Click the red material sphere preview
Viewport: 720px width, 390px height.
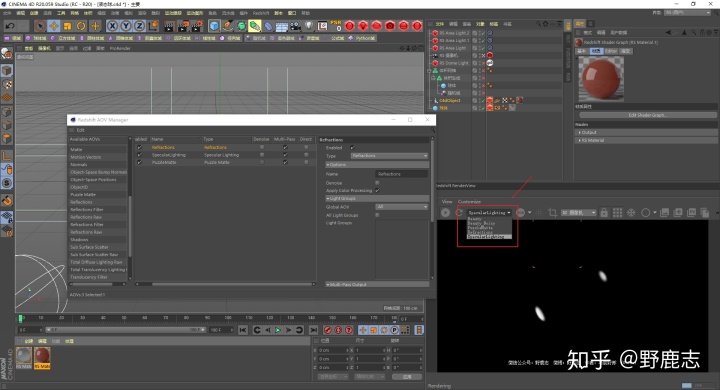(x=601, y=79)
